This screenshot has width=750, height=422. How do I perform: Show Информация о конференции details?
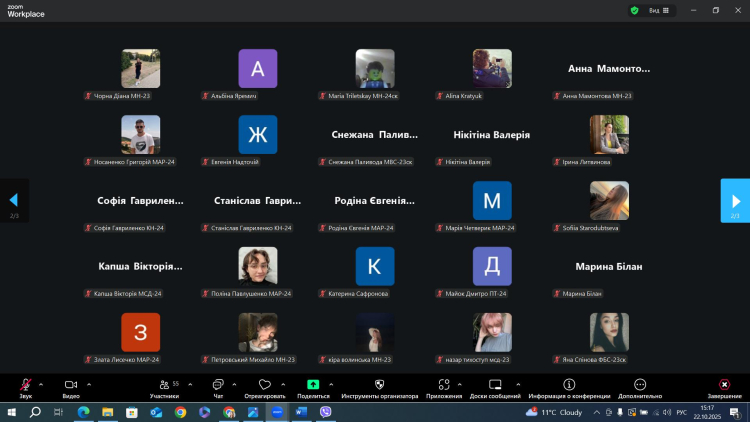[x=569, y=385]
